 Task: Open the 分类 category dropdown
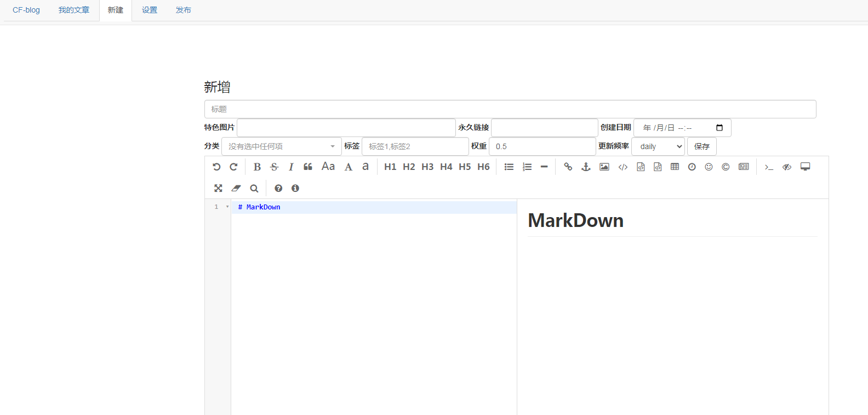point(281,146)
